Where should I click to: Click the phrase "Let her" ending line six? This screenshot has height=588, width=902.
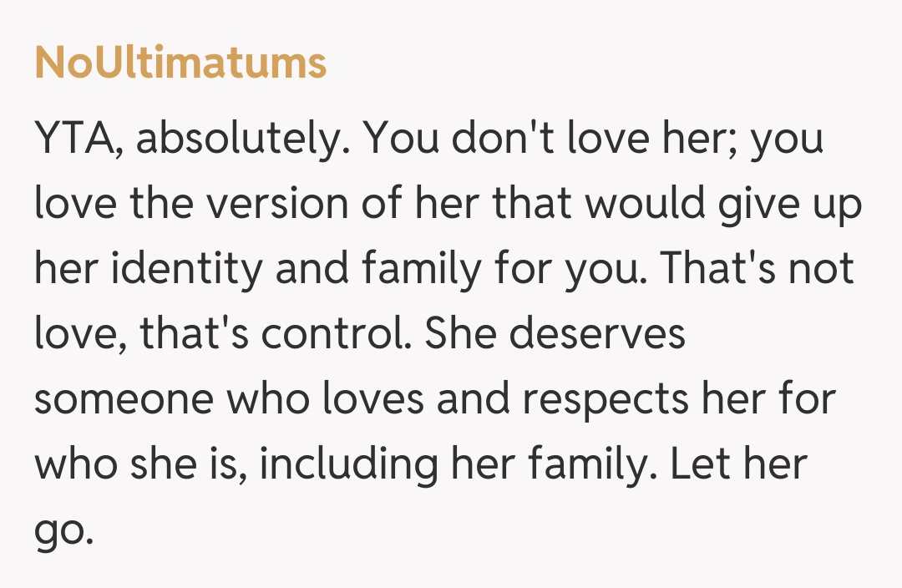click(739, 464)
